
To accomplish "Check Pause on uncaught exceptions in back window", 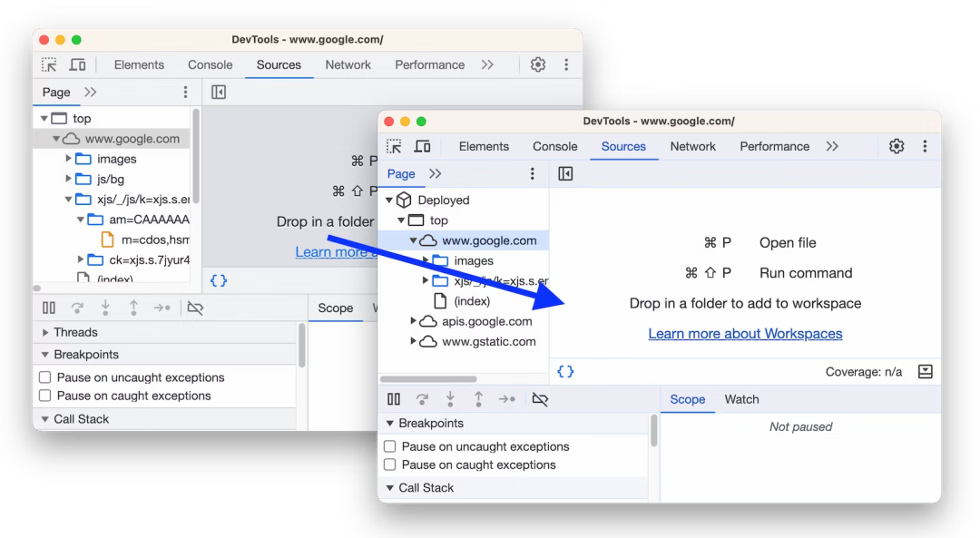I will click(x=45, y=377).
